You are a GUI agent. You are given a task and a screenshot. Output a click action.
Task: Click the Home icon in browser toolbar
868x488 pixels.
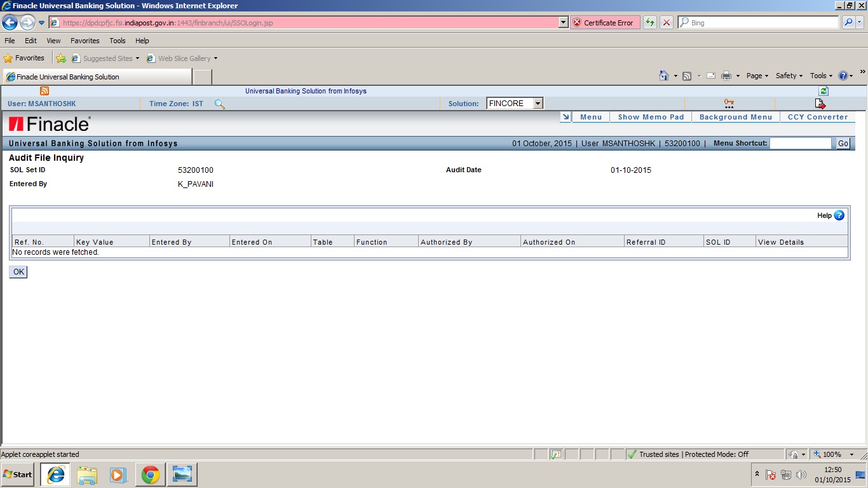tap(665, 76)
